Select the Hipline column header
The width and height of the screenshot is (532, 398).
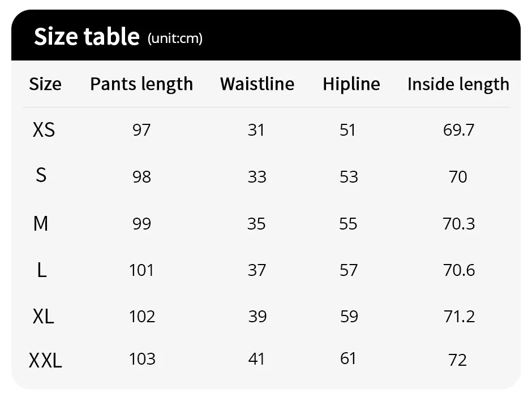(x=351, y=84)
